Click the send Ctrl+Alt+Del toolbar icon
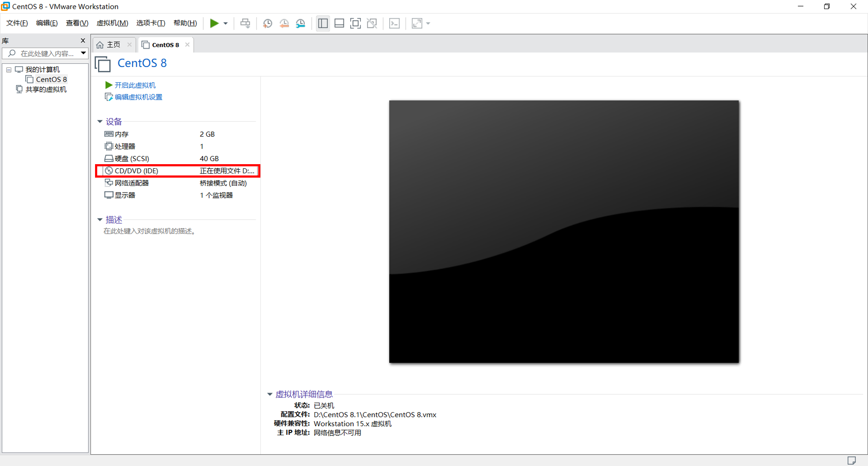The width and height of the screenshot is (868, 466). [x=245, y=23]
